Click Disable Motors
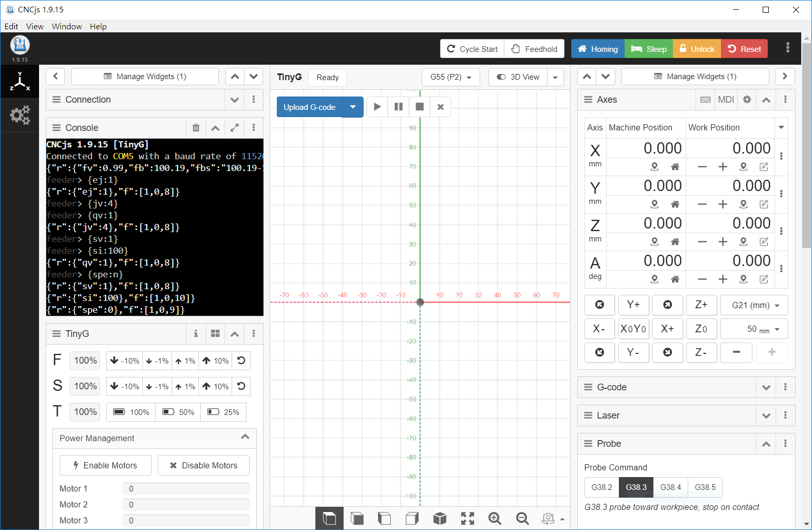Screen dimensions: 812x530 203,465
